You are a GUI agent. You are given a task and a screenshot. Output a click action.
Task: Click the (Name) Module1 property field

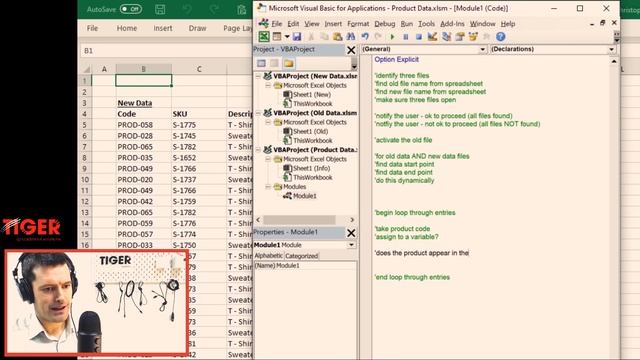[305, 266]
